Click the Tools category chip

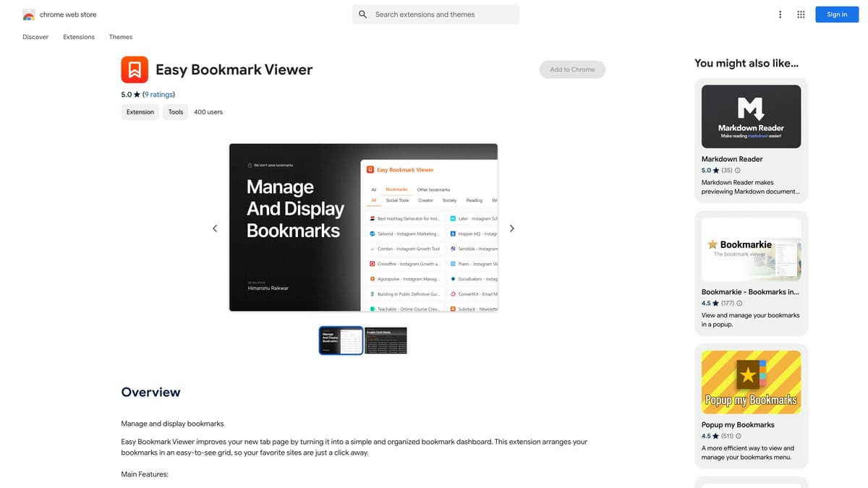coord(176,112)
